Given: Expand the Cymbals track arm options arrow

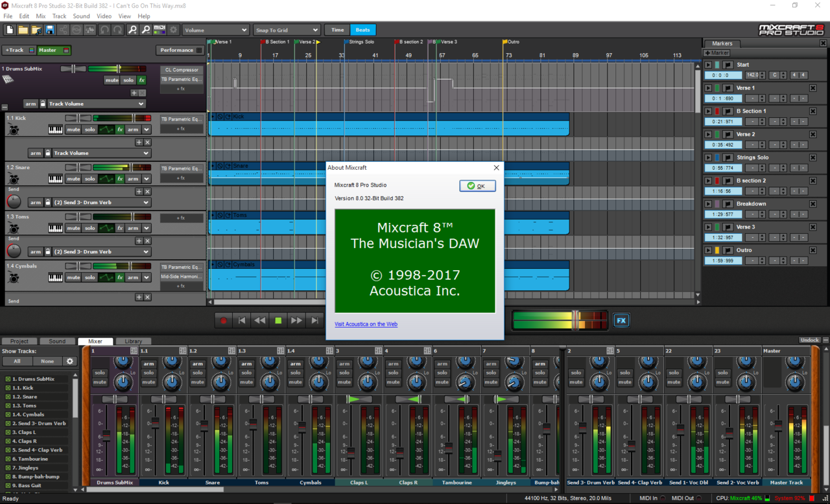Looking at the screenshot, I should pyautogui.click(x=147, y=277).
